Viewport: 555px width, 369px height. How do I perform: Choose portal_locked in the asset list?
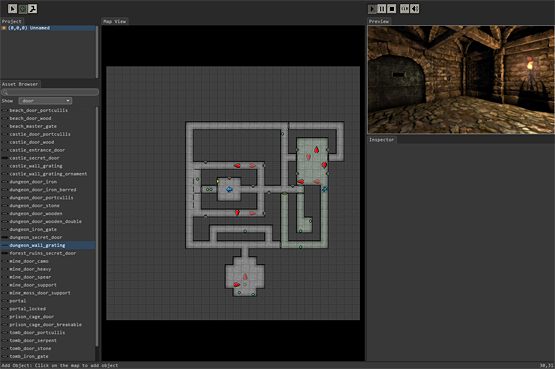point(27,309)
